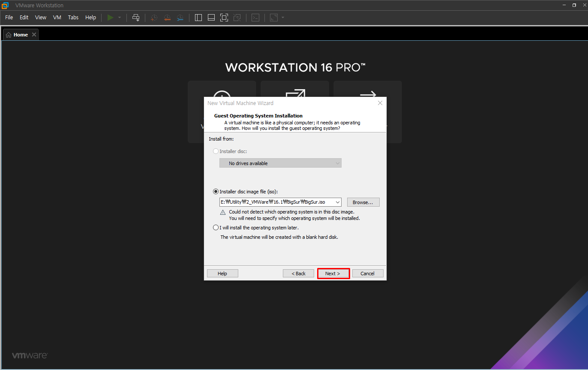Image resolution: width=588 pixels, height=370 pixels.
Task: Click the full screen mode icon
Action: pos(224,18)
